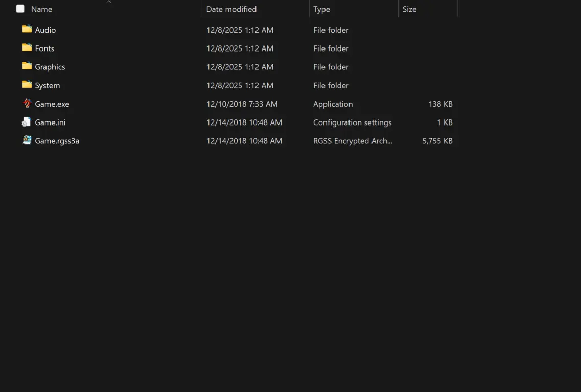Sort by the Size column header
This screenshot has width=581, height=392.
click(410, 9)
